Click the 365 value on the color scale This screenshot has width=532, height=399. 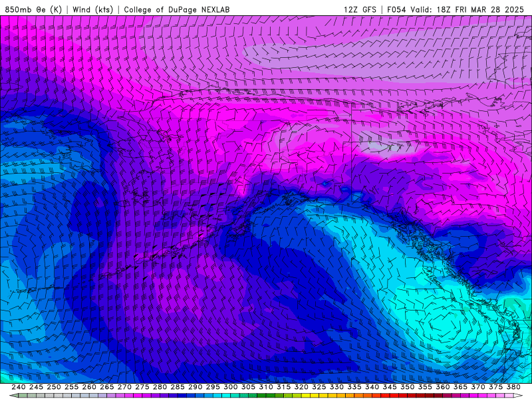(x=460, y=387)
